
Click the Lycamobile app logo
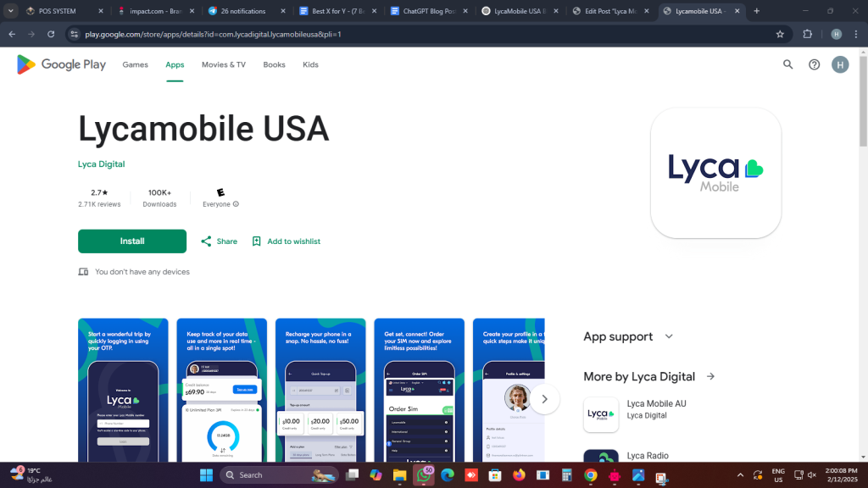(715, 173)
